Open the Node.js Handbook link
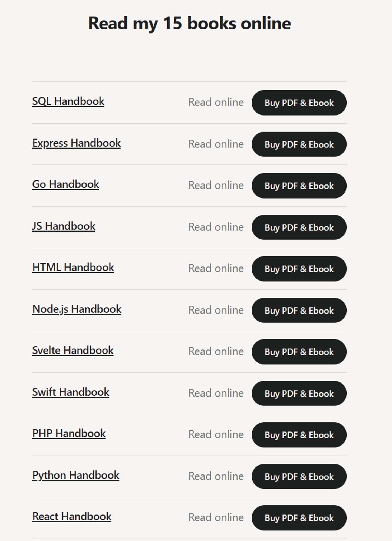The width and height of the screenshot is (392, 541). click(77, 309)
